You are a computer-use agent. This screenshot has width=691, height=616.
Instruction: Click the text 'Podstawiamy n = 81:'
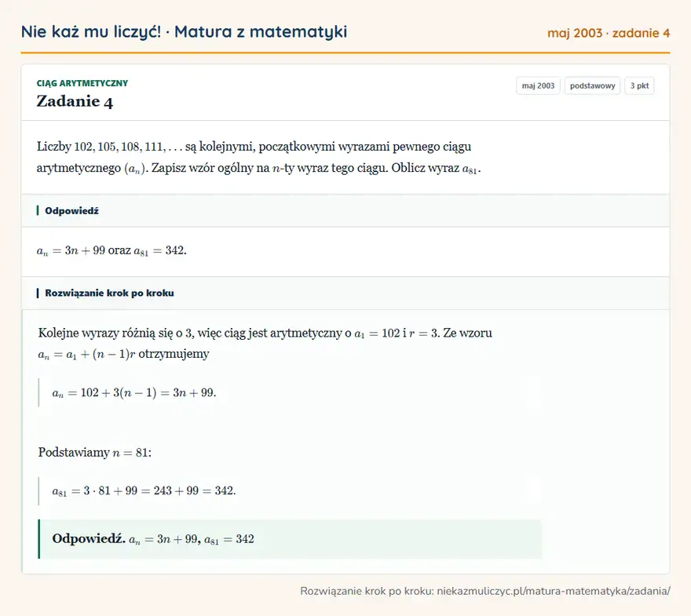[95, 452]
